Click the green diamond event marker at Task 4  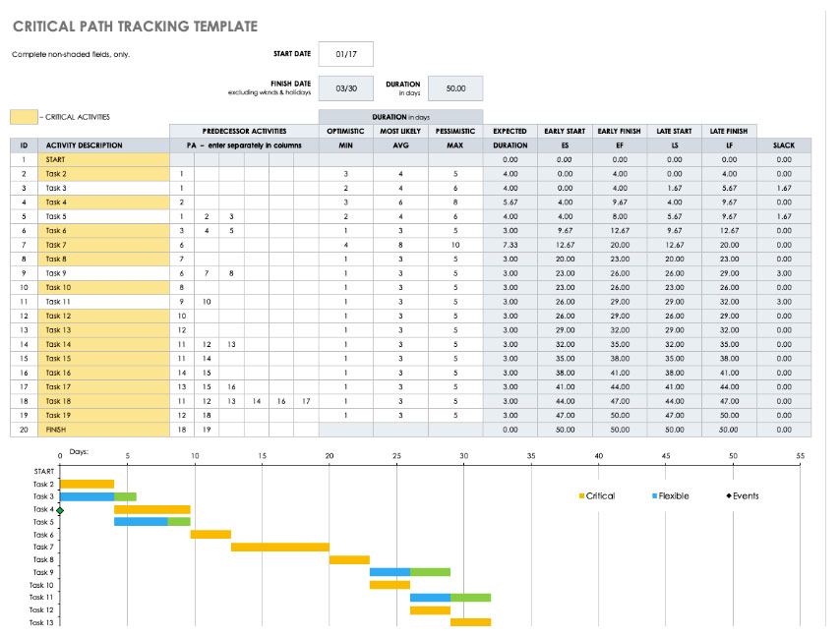[60, 511]
